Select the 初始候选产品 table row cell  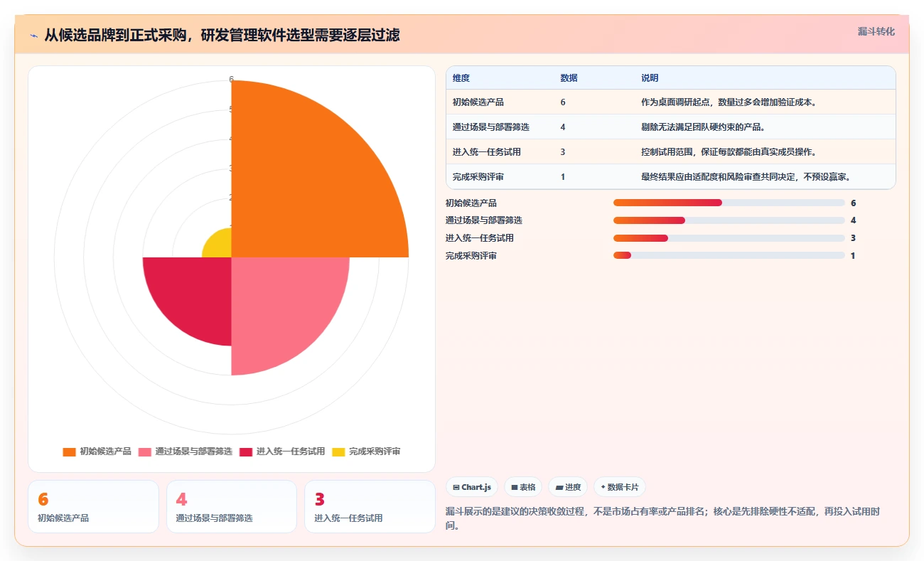point(478,102)
